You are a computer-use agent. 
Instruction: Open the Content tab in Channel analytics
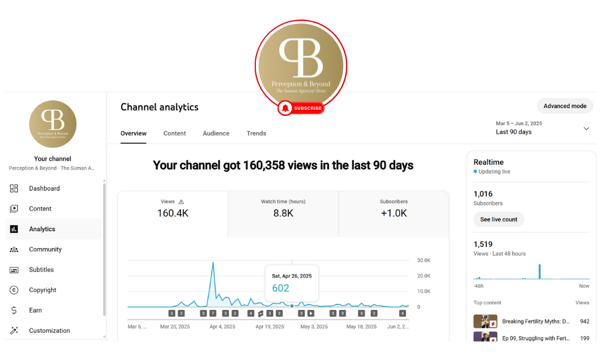click(174, 133)
